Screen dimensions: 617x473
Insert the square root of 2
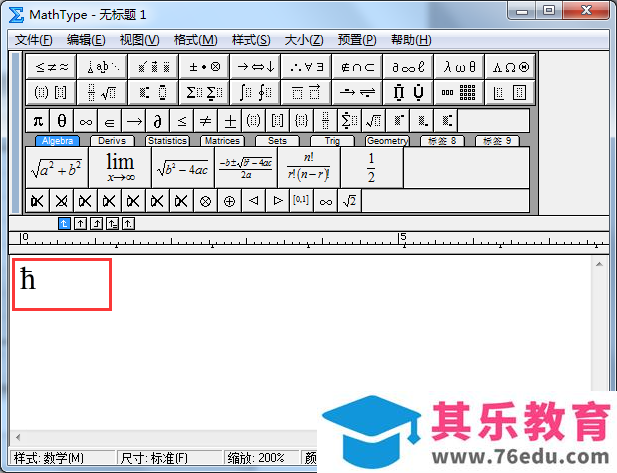349,201
